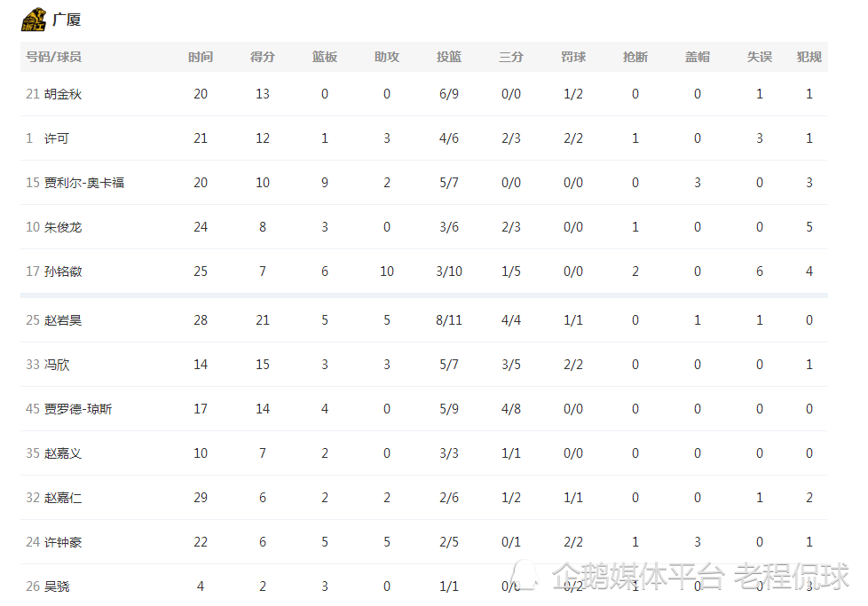The width and height of the screenshot is (868, 606).
Task: Click the 三分 column header
Action: coord(511,57)
